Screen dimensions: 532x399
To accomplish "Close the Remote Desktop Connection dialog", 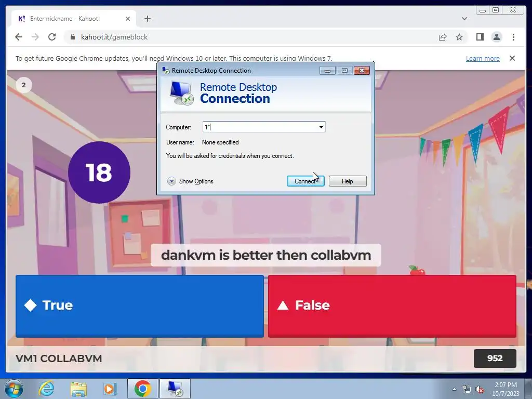I will pos(362,71).
